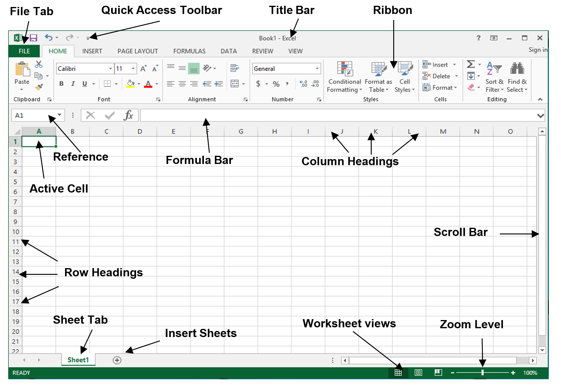561x392 pixels.
Task: Click the Select All corner triangle
Action: pos(17,131)
